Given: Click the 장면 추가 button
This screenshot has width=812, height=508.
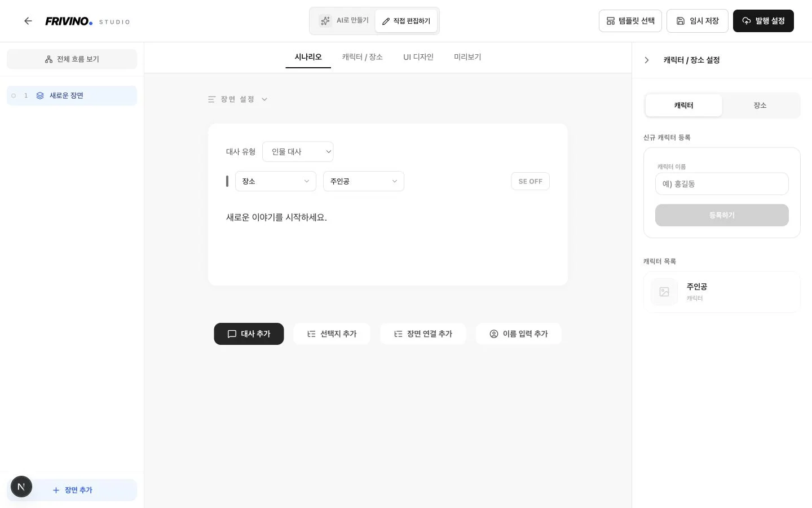Looking at the screenshot, I should pyautogui.click(x=72, y=490).
